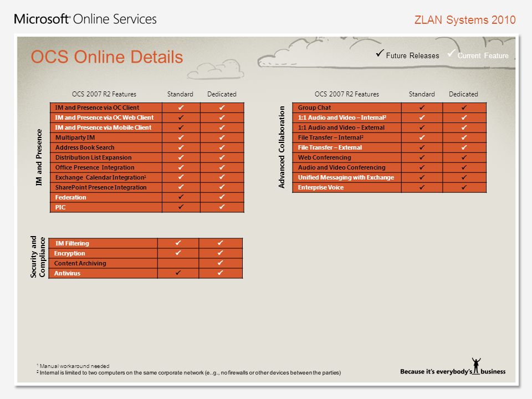Click the Unified Messaging with Exchange feature name

tap(346, 177)
